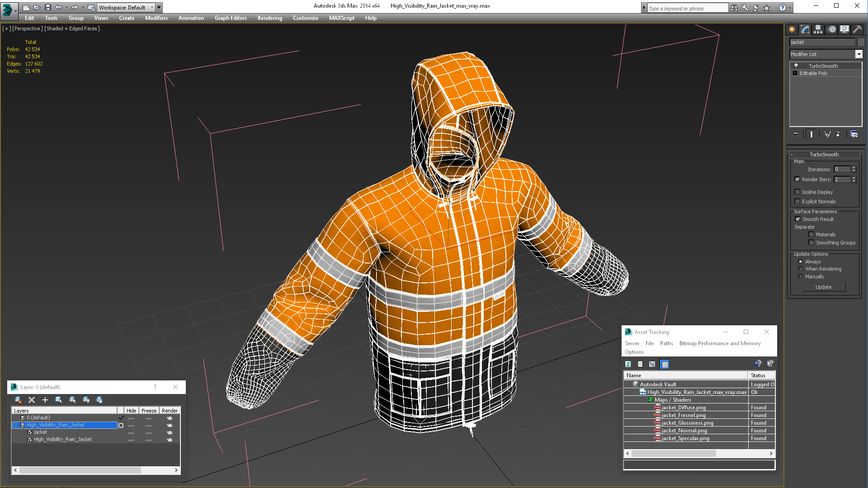
Task: Toggle TurboSmooth lightbulb visibility icon
Action: coord(796,66)
